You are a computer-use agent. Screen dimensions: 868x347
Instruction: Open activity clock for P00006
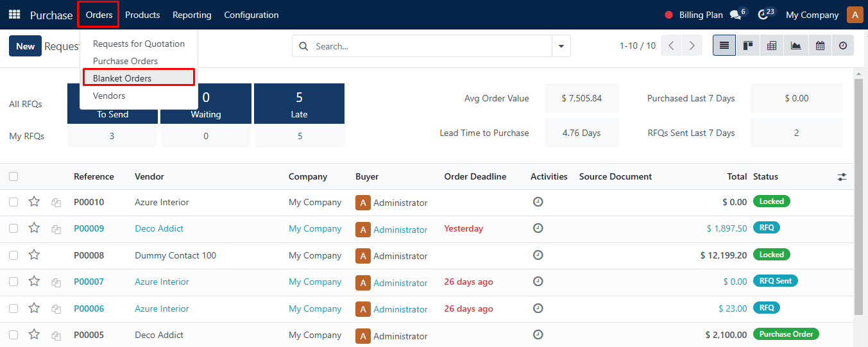tap(538, 308)
